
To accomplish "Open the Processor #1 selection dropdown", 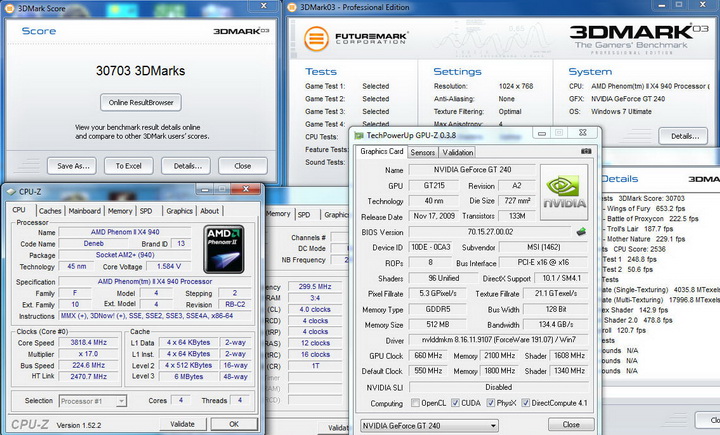I will pyautogui.click(x=93, y=401).
